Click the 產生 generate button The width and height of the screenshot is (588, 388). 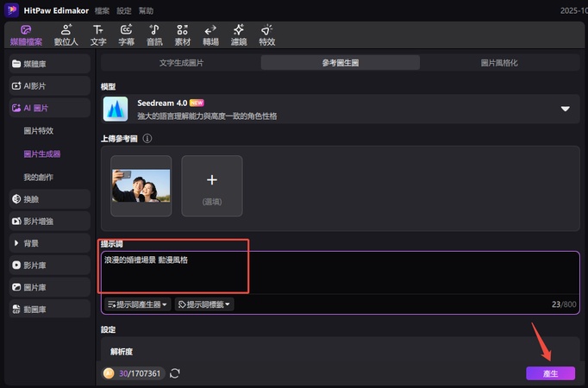click(550, 373)
